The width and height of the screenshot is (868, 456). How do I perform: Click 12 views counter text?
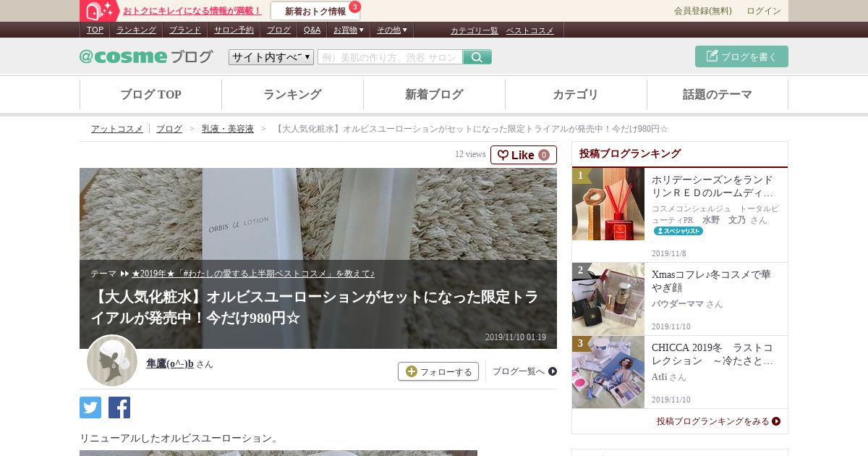coord(470,154)
